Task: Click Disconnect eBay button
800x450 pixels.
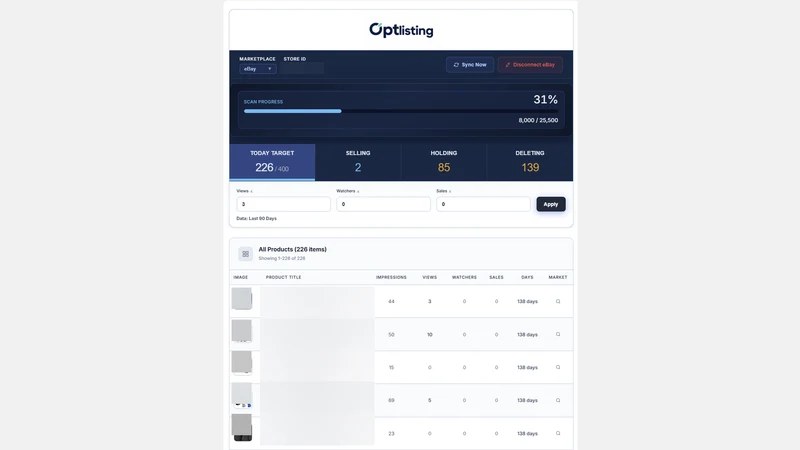Action: point(530,65)
